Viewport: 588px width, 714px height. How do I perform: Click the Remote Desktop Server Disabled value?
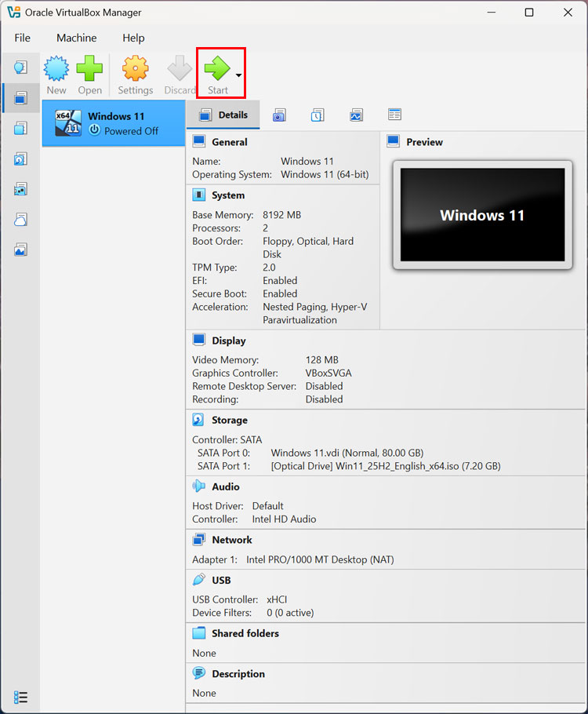pyautogui.click(x=324, y=386)
